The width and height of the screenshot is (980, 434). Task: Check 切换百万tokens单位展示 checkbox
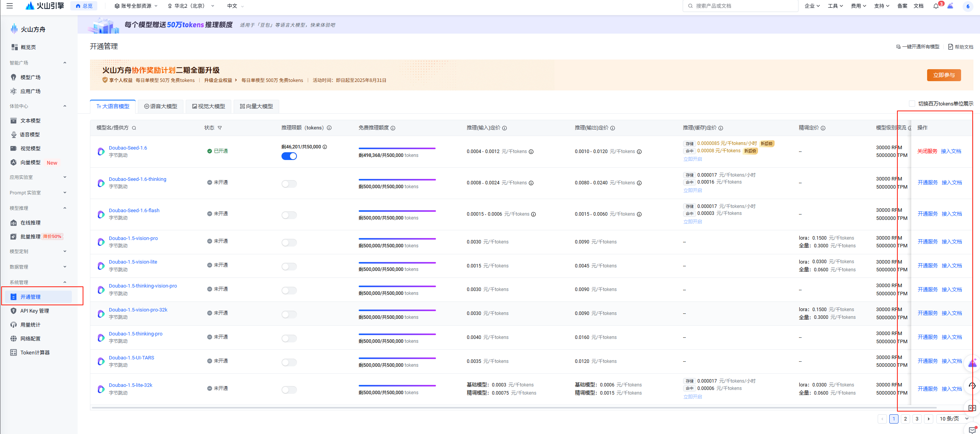[912, 104]
